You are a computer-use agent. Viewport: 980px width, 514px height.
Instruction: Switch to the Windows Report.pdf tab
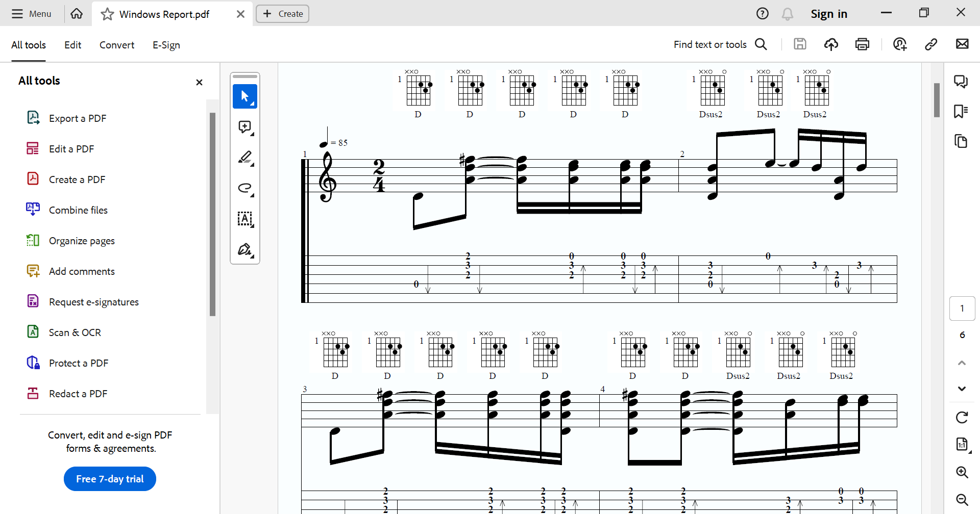click(172, 14)
